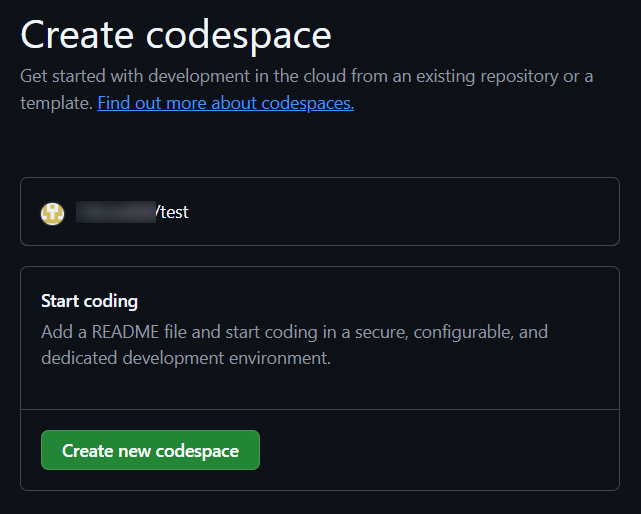Screen dimensions: 641x514
Task: Select the '/test' repository name text
Action: click(172, 212)
